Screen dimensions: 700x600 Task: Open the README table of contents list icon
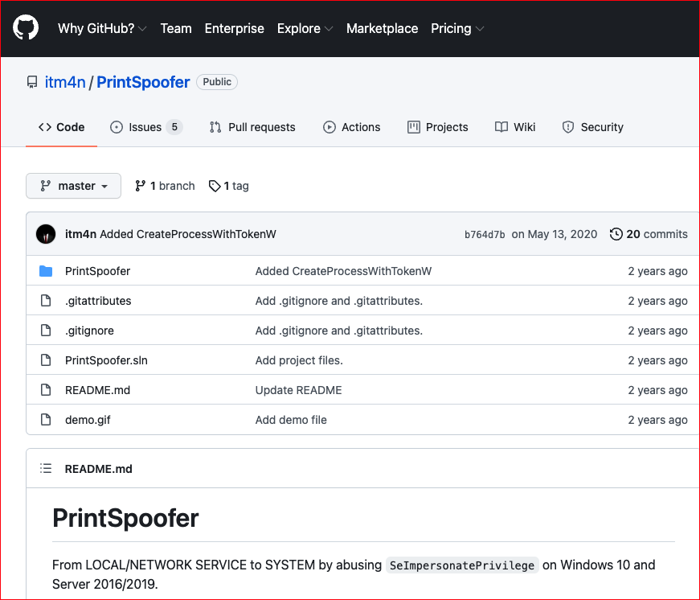(46, 468)
